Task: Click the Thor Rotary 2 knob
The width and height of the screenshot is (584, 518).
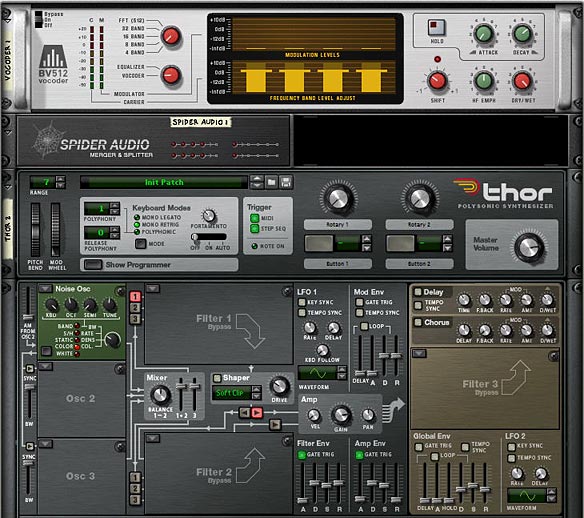Action: pyautogui.click(x=419, y=198)
